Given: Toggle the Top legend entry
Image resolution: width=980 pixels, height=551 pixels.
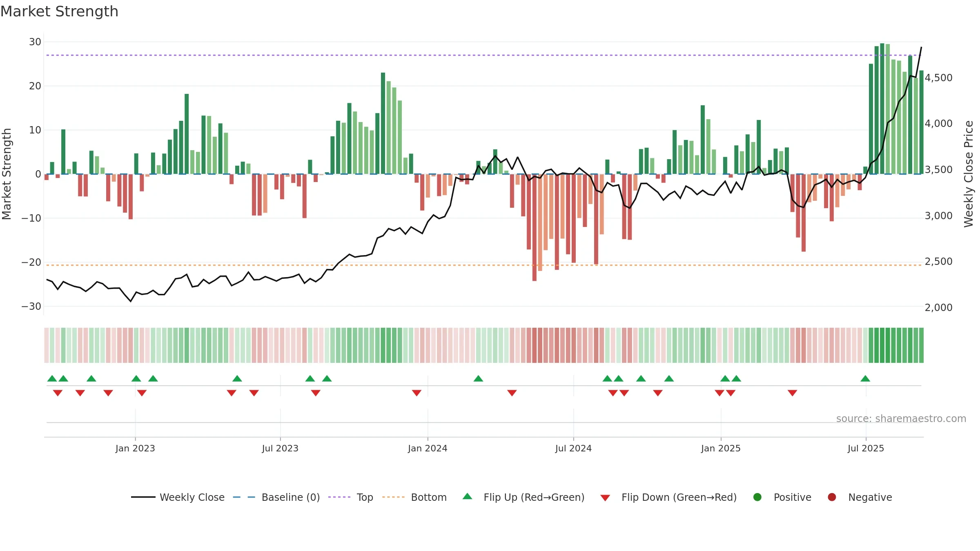Looking at the screenshot, I should pyautogui.click(x=350, y=497).
